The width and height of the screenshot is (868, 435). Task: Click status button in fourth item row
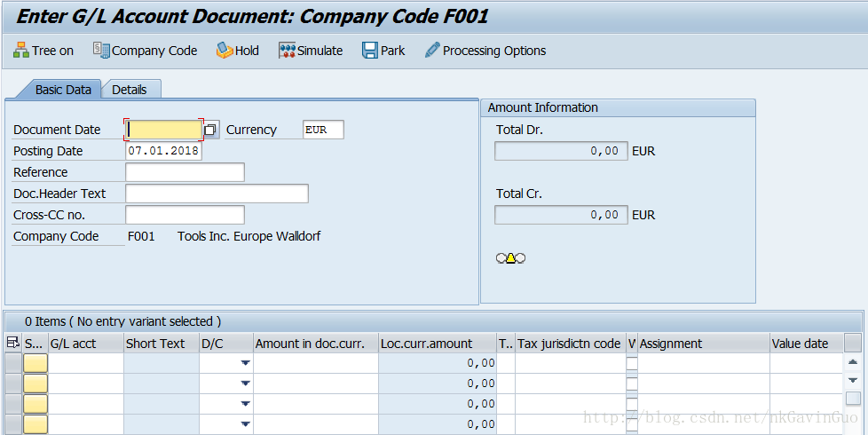pos(36,424)
